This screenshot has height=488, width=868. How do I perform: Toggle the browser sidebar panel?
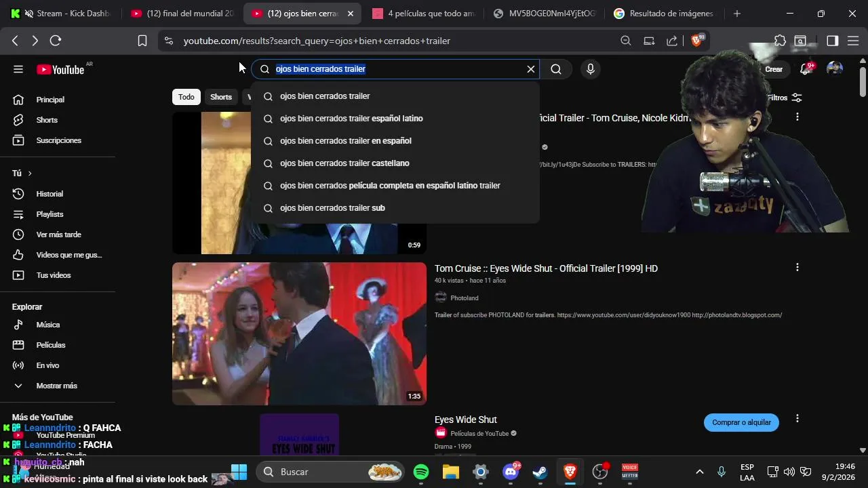tap(833, 41)
